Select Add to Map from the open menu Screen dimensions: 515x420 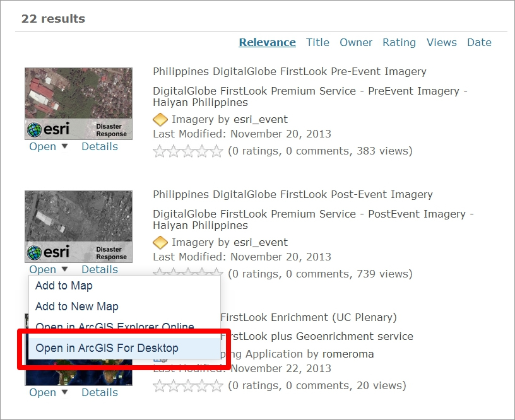(x=64, y=286)
